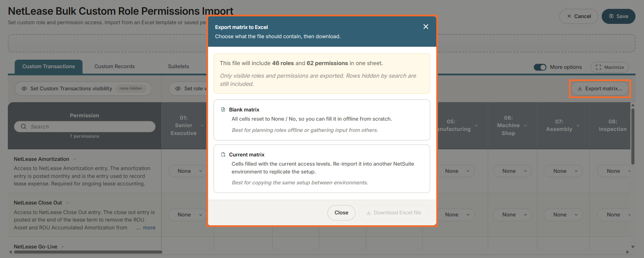644x258 pixels.
Task: Expand the 01: Senior Executive column menu chevron
Action: pyautogui.click(x=202, y=125)
